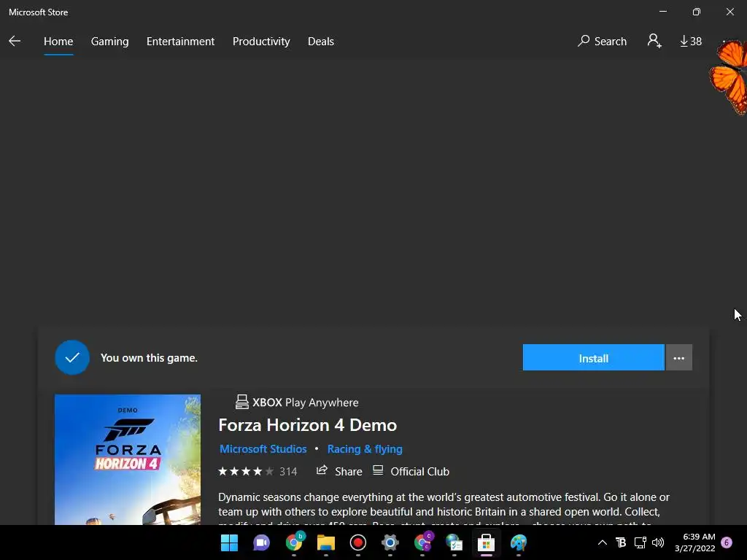Viewport: 747px width, 560px height.
Task: Open the Official Club link
Action: point(411,471)
